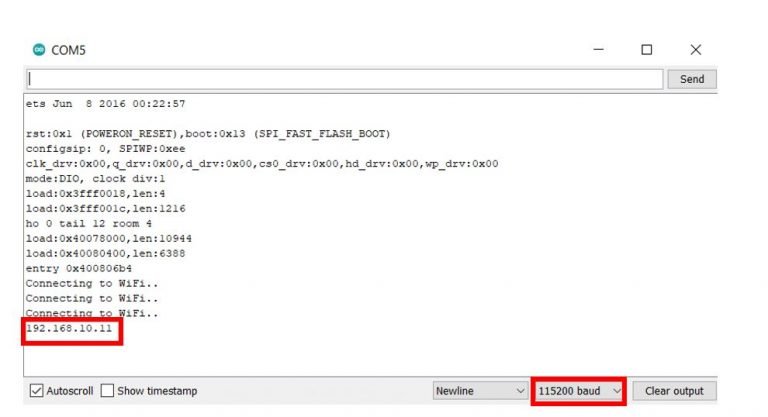Click the Arduino logo icon in title bar
Image resolution: width=768 pixels, height=417 pixels.
(x=39, y=49)
